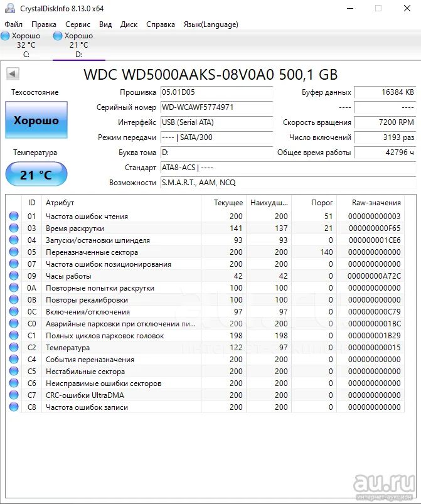Image resolution: width=421 pixels, height=504 pixels.
Task: Click the rotation speed field 7200 RPM
Action: click(x=385, y=122)
